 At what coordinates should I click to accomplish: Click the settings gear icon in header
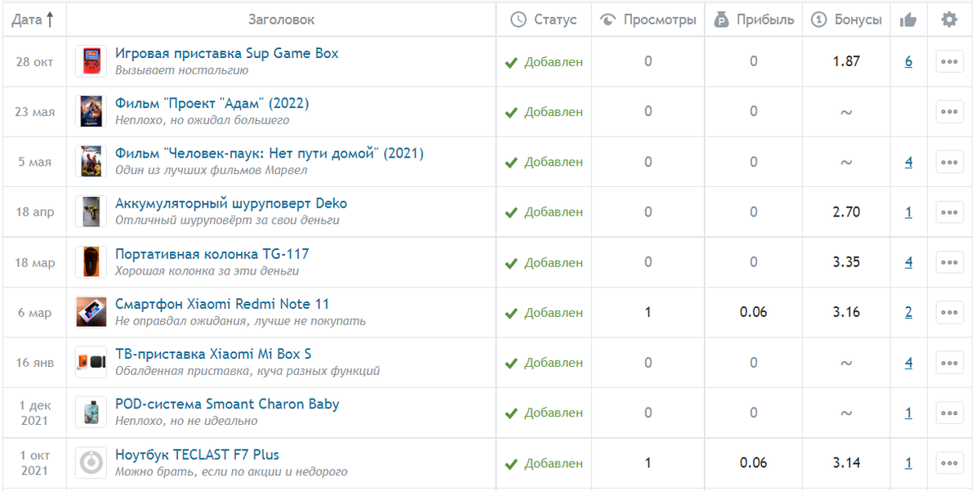[949, 20]
